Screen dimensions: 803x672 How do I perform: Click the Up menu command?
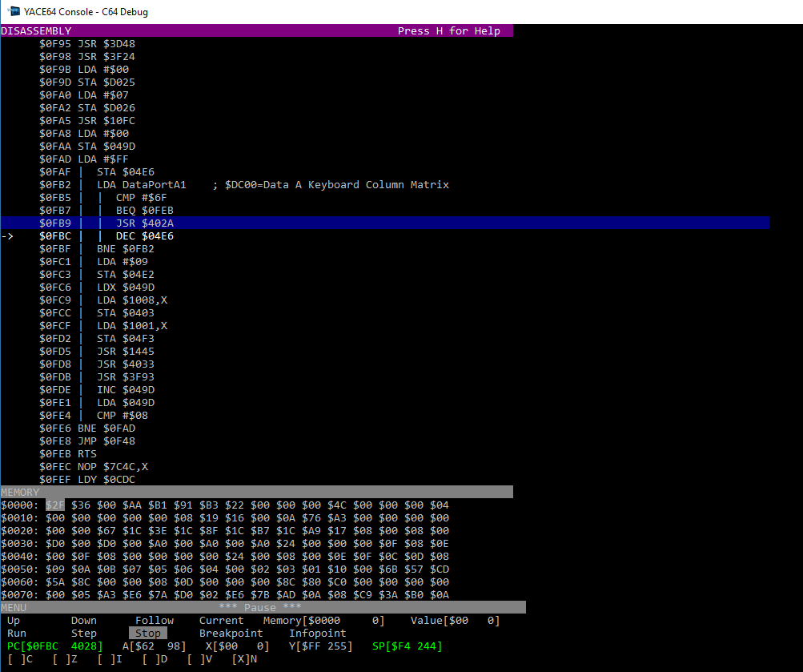click(14, 620)
